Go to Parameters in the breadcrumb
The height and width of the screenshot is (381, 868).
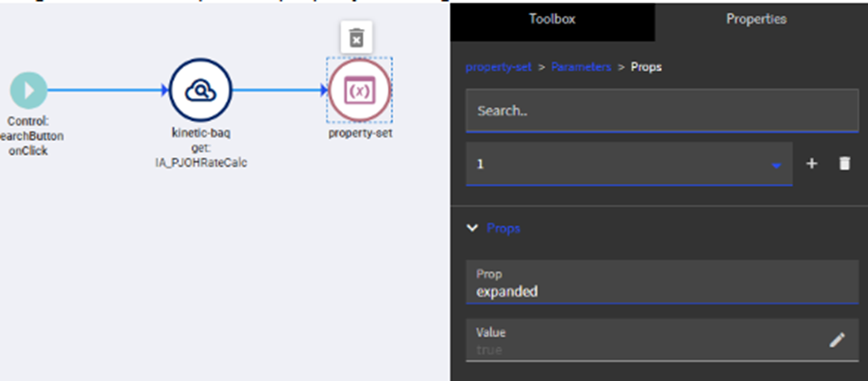[581, 68]
